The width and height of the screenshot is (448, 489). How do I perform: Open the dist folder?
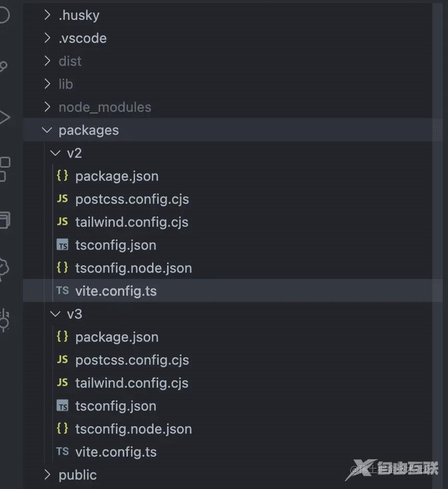(x=70, y=61)
